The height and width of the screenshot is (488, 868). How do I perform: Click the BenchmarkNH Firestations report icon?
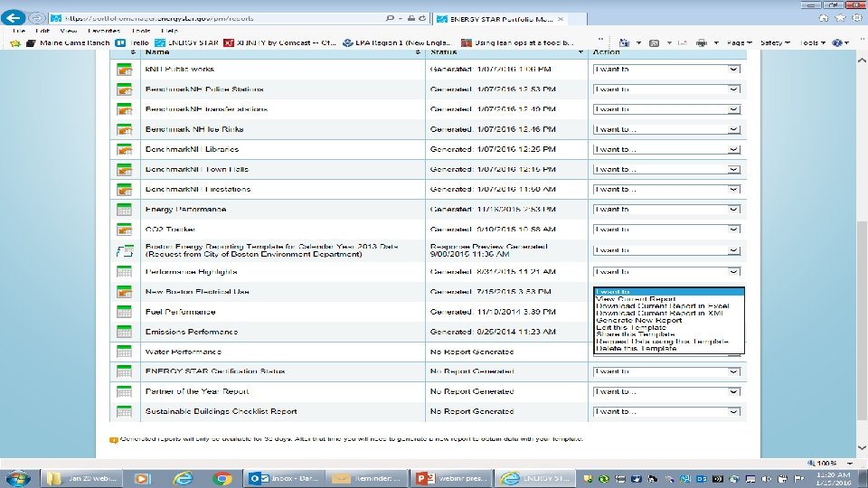coord(124,189)
